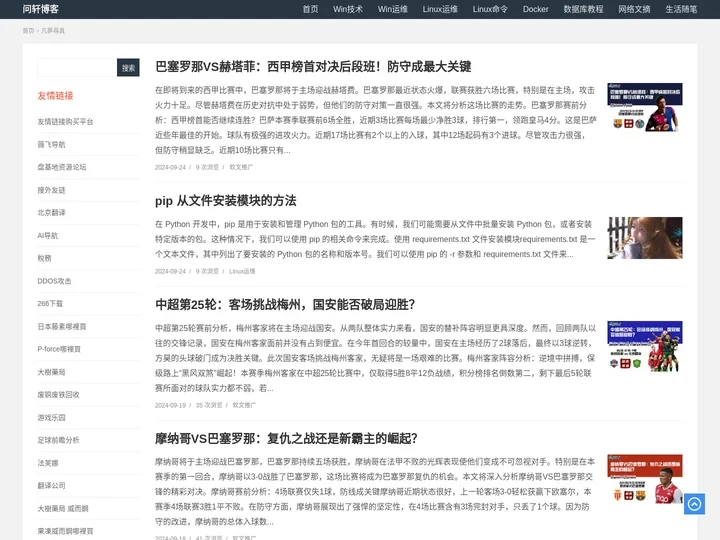Open article pip 从文件安装模块的方法
Image resolution: width=720 pixels, height=540 pixels.
tap(225, 201)
